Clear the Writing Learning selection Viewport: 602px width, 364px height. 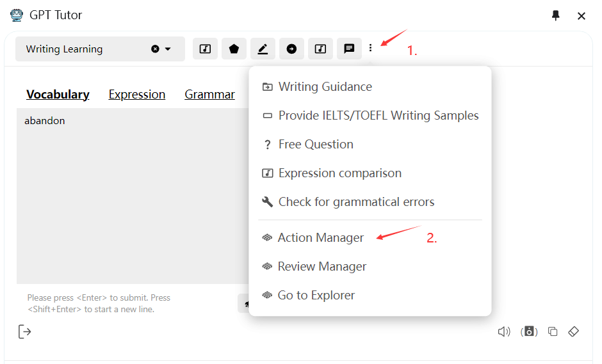[155, 49]
